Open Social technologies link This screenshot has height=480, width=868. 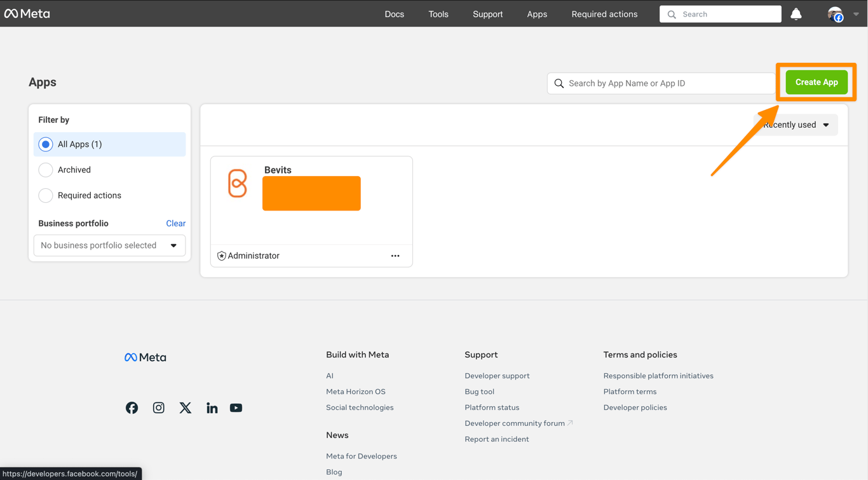[x=360, y=408]
